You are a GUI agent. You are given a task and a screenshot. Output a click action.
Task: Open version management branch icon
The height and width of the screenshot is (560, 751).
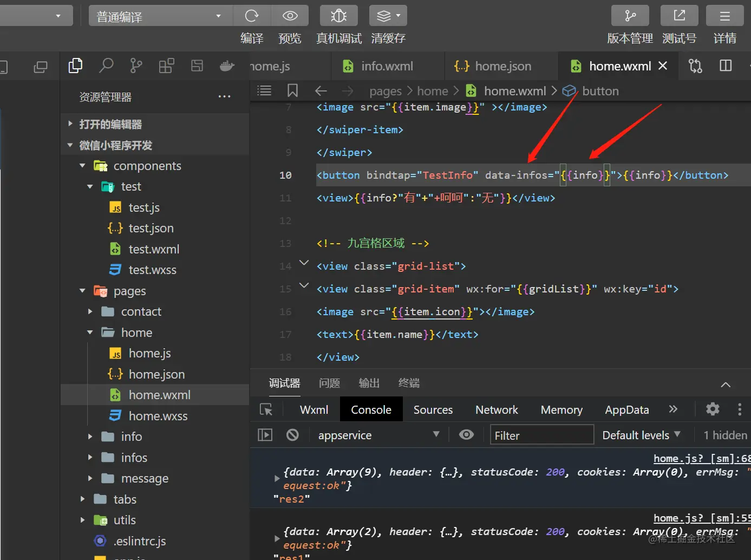click(x=630, y=16)
